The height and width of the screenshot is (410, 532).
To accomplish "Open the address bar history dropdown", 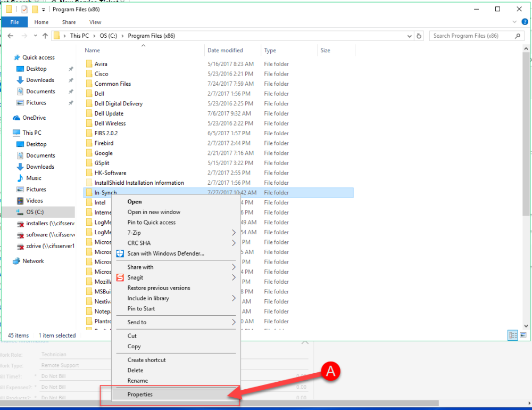I will pos(409,36).
